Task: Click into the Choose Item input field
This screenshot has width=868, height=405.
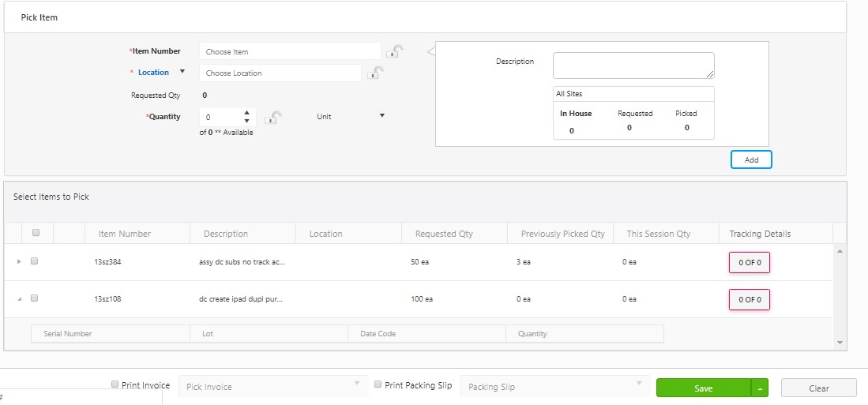Action: pos(289,52)
